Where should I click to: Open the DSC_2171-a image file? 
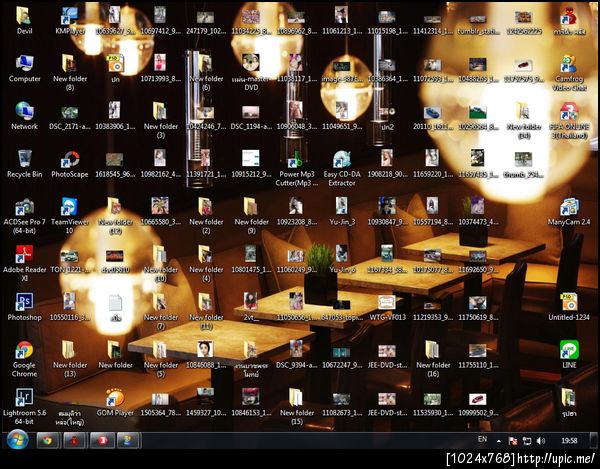coord(70,116)
